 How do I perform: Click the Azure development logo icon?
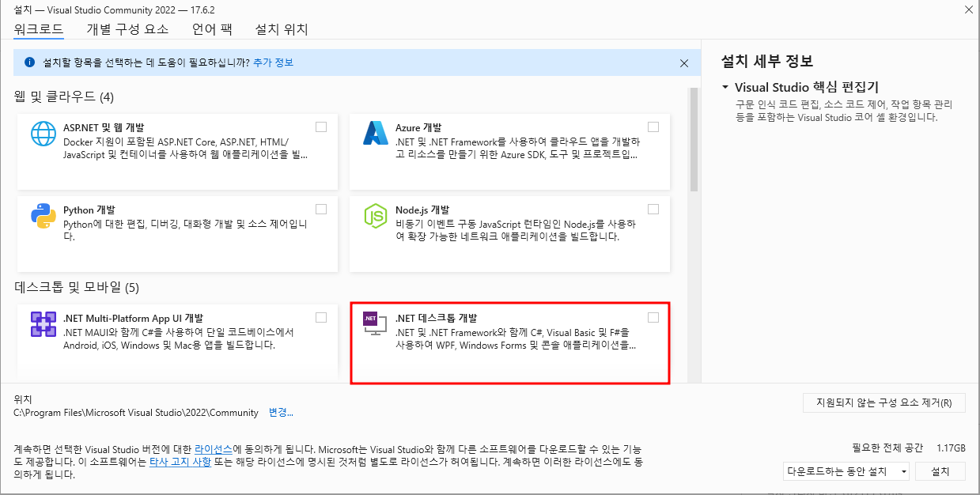[375, 133]
